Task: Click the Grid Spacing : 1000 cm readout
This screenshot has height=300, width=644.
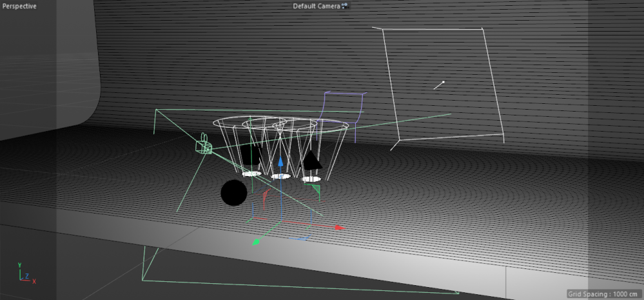Action: (x=604, y=294)
